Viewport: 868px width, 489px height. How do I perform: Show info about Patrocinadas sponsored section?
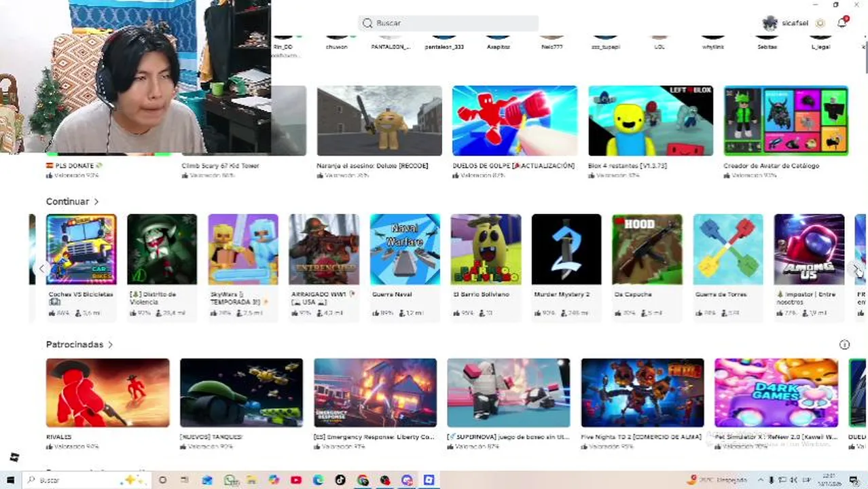pyautogui.click(x=844, y=344)
